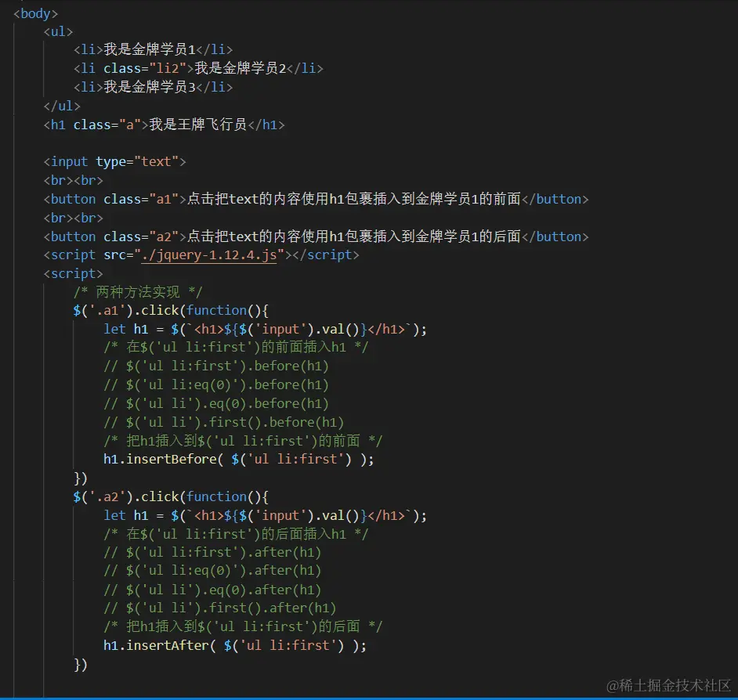The height and width of the screenshot is (700, 738).
Task: Click the opening <ul> tag
Action: [58, 31]
